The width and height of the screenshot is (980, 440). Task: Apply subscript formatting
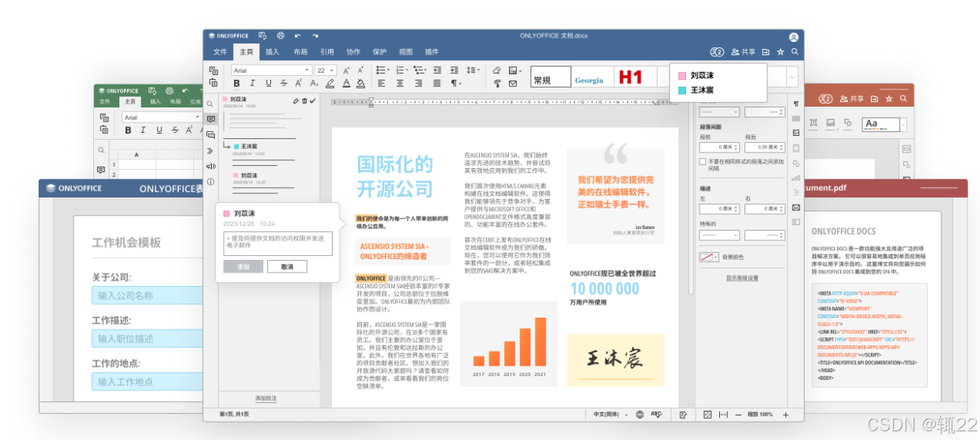click(x=314, y=83)
